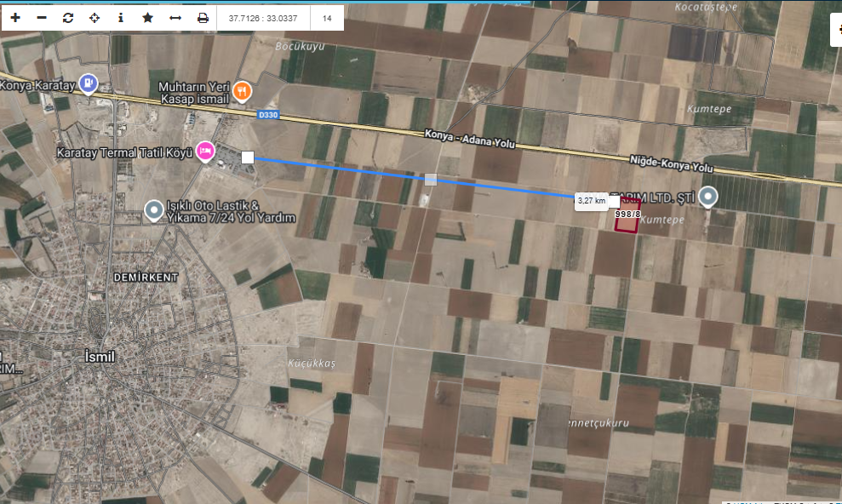This screenshot has width=842, height=504.
Task: Click the coordinates display 37.7126 : 33.0337
Action: [263, 18]
